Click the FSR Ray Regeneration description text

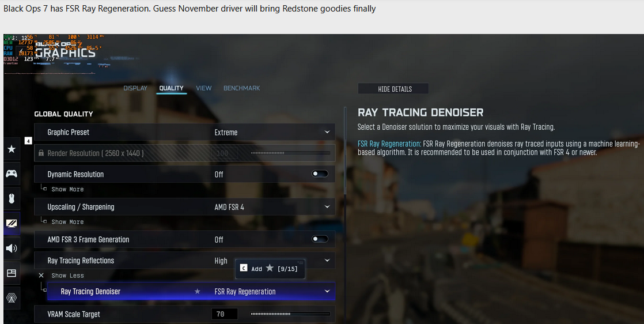[499, 148]
